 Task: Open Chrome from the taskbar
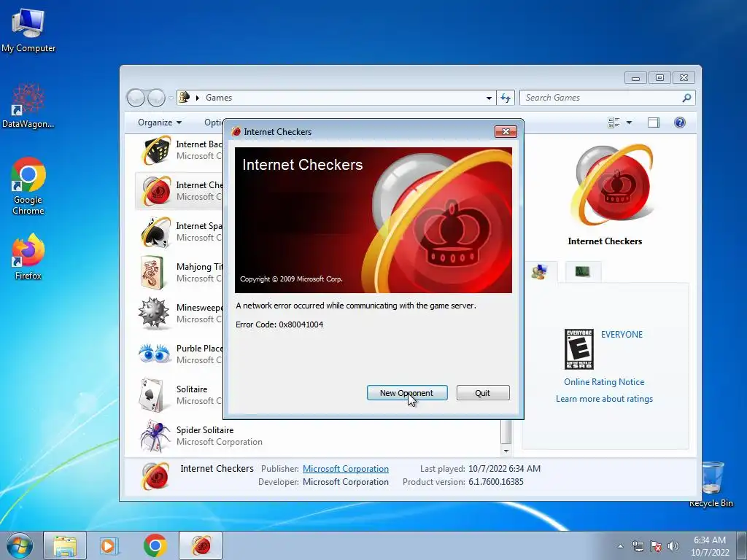tap(155, 545)
